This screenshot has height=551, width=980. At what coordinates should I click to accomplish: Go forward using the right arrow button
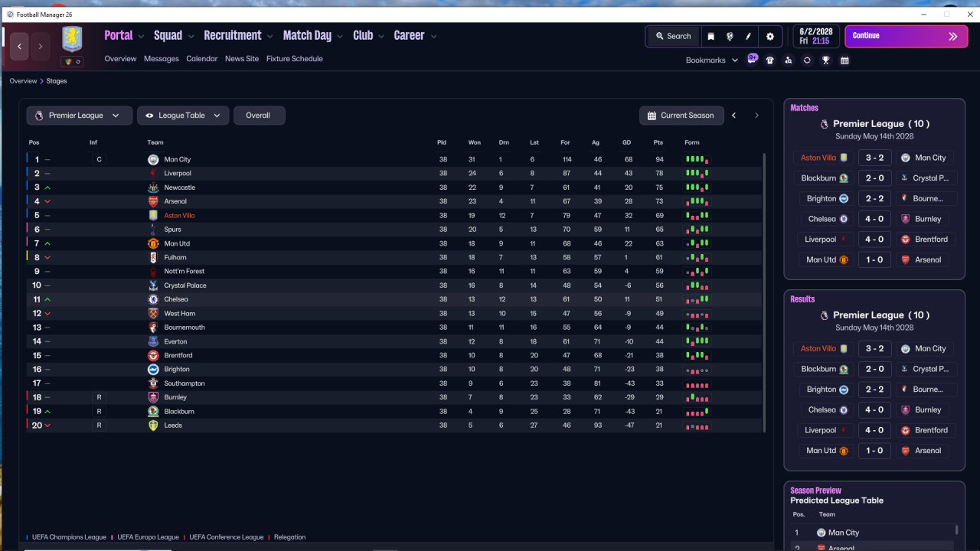coord(41,47)
